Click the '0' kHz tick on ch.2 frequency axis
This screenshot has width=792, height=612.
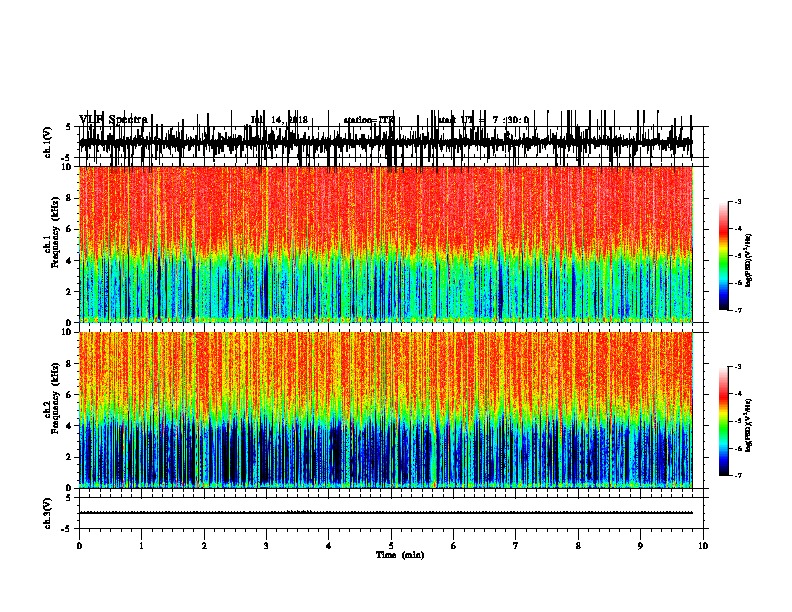click(70, 488)
